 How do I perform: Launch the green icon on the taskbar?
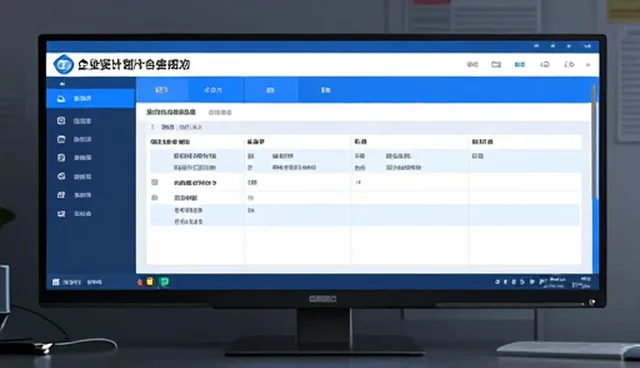[x=164, y=282]
